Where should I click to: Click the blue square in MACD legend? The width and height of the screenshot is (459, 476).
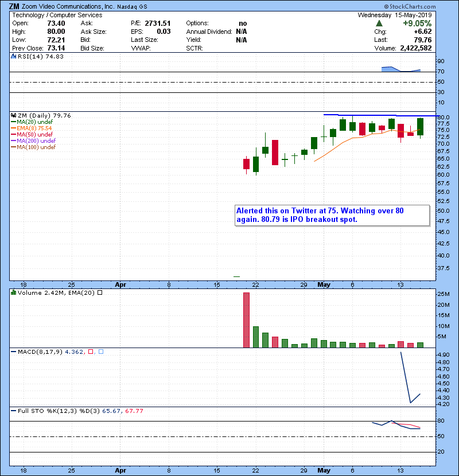[101, 352]
